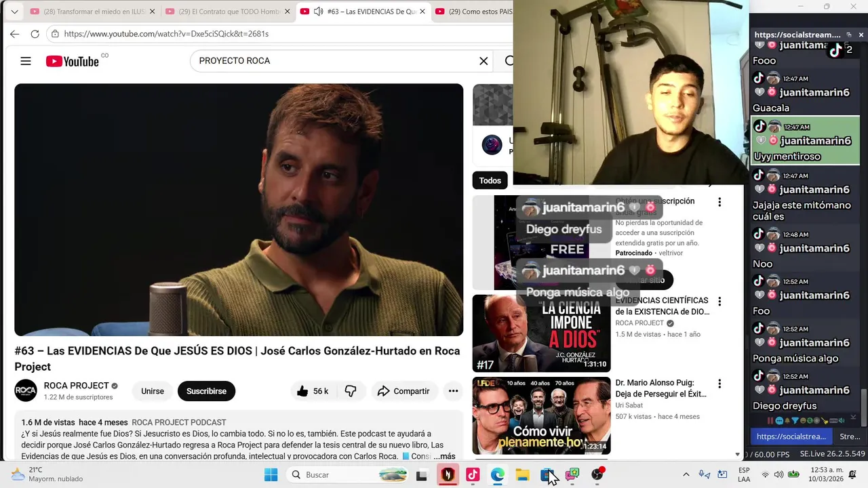The height and width of the screenshot is (488, 868).
Task: Open options menu for the sponsored veltrivor ad
Action: (719, 202)
